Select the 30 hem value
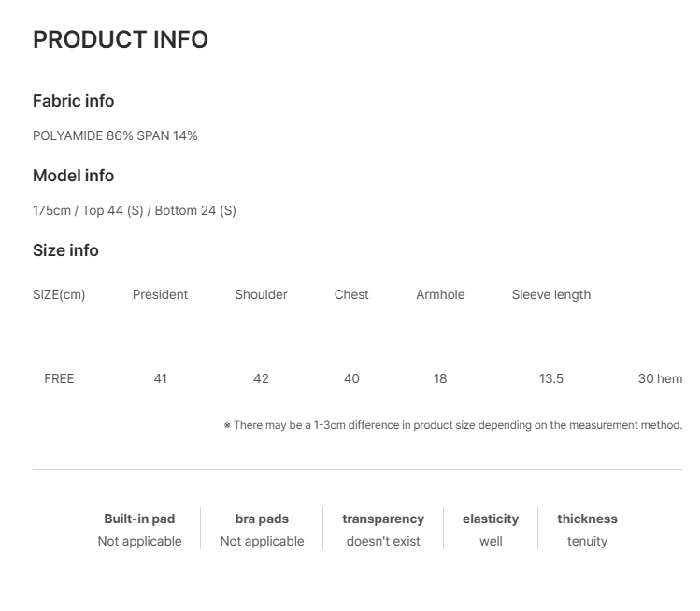This screenshot has width=700, height=611. tap(660, 378)
